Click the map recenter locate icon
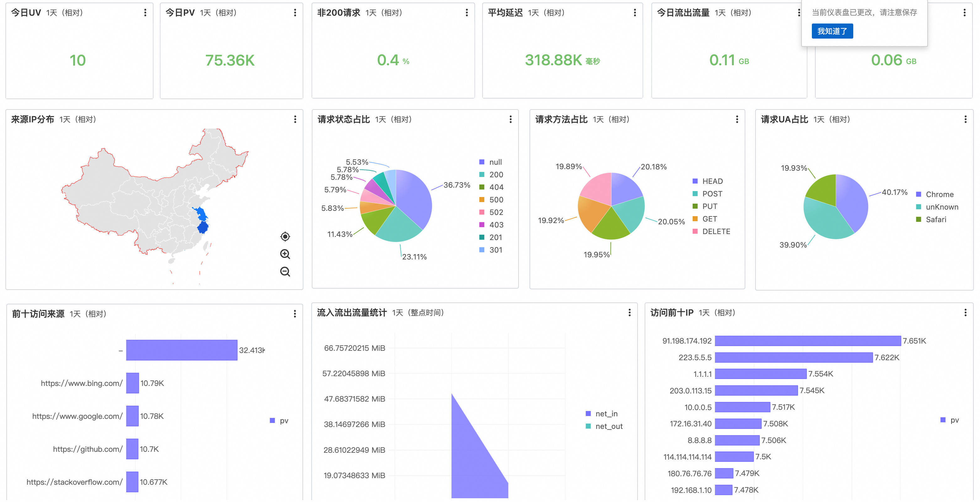Viewport: 980px width, 502px height. tap(285, 236)
